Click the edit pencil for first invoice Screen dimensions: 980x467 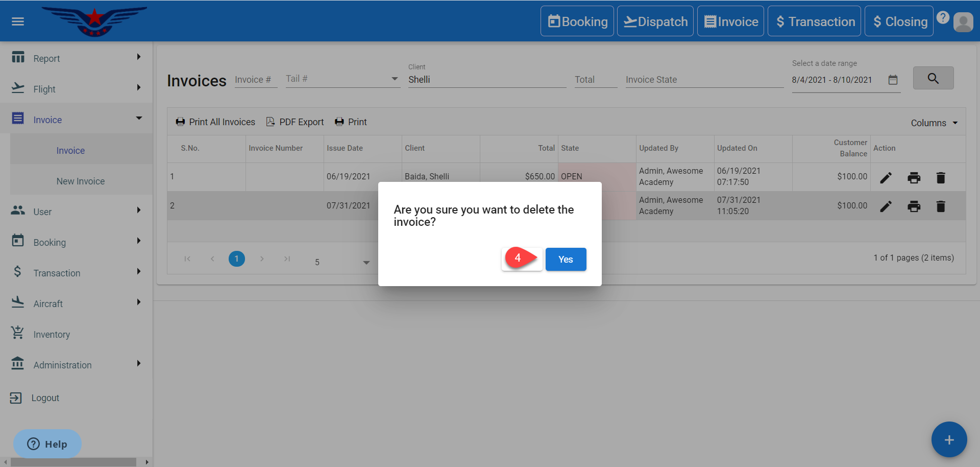coord(886,177)
